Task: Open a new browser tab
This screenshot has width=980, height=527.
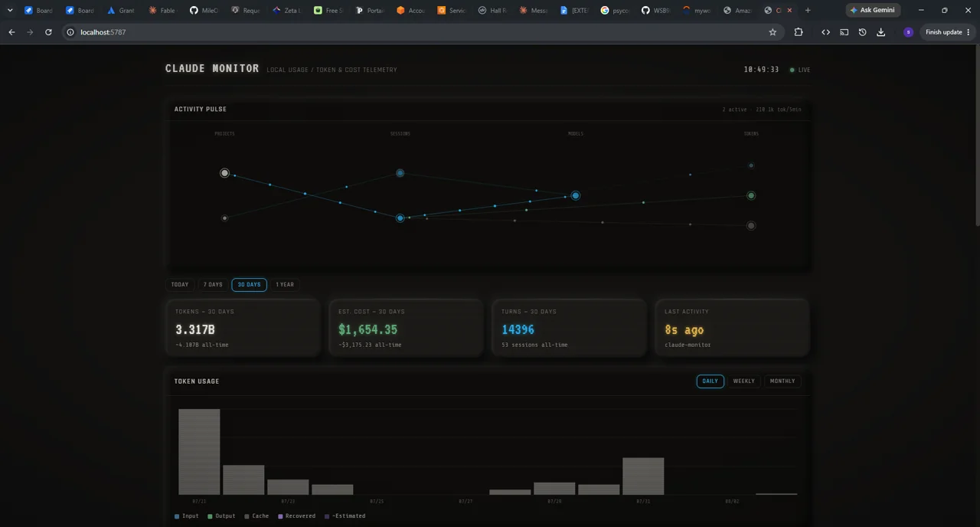Action: point(808,11)
